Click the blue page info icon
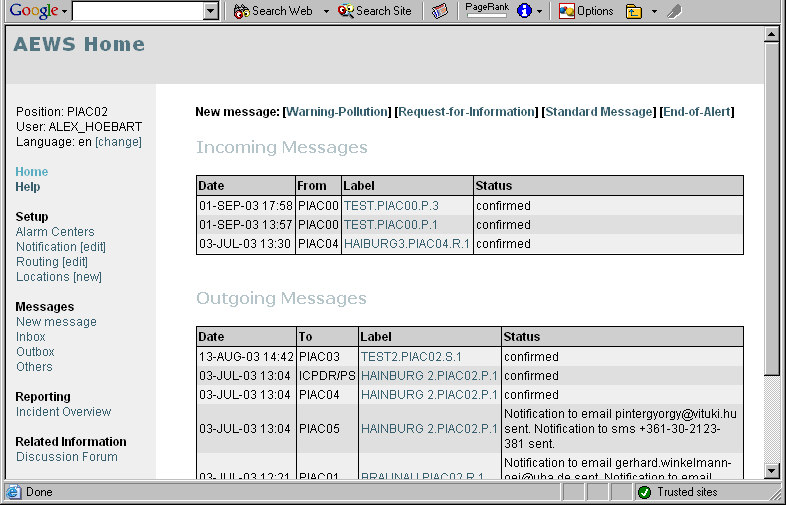The image size is (786, 505). coord(524,11)
